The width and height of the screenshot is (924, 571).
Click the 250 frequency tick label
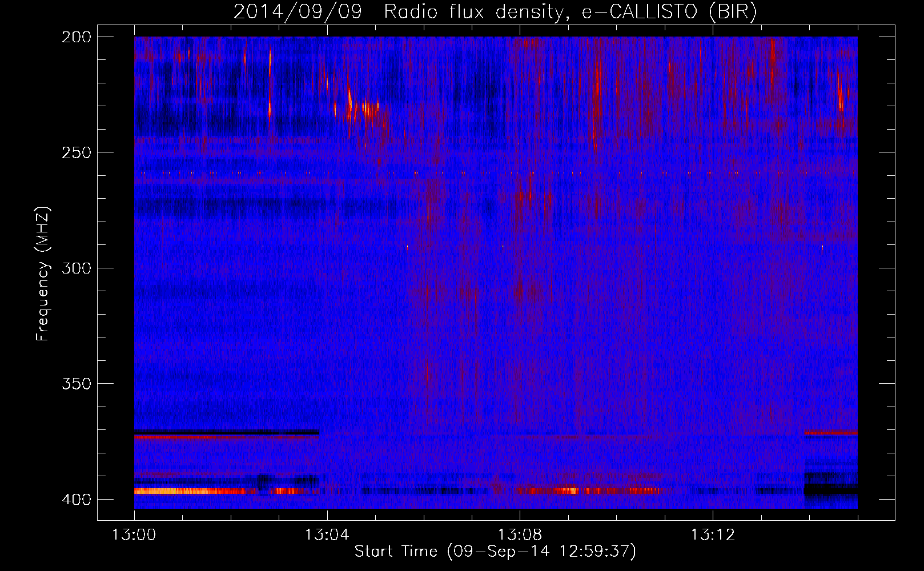pyautogui.click(x=77, y=152)
